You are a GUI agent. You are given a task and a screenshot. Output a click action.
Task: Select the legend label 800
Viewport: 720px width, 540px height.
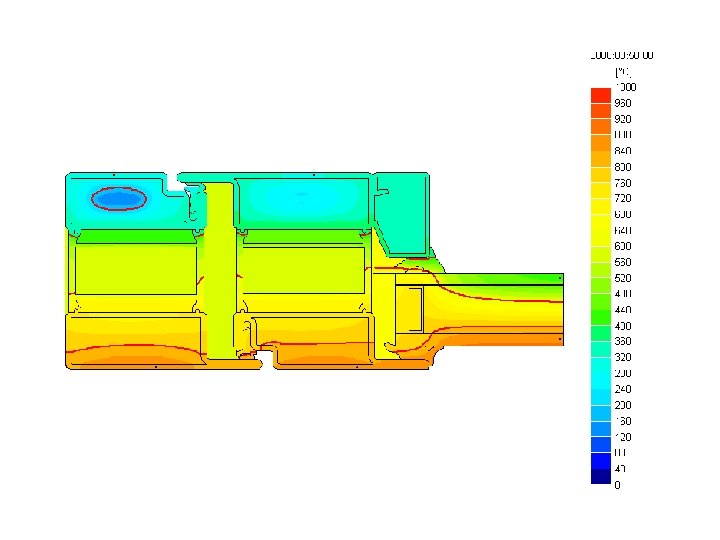(x=623, y=167)
